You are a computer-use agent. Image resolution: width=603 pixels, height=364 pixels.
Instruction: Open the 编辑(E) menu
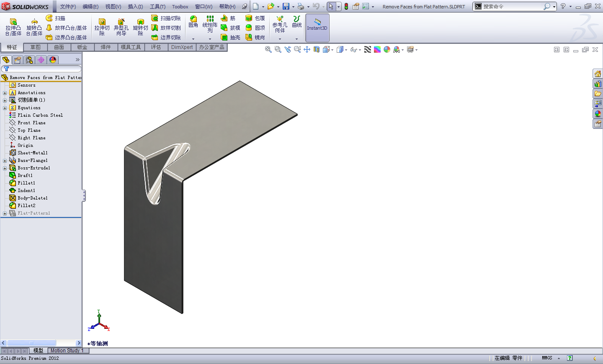(90, 7)
